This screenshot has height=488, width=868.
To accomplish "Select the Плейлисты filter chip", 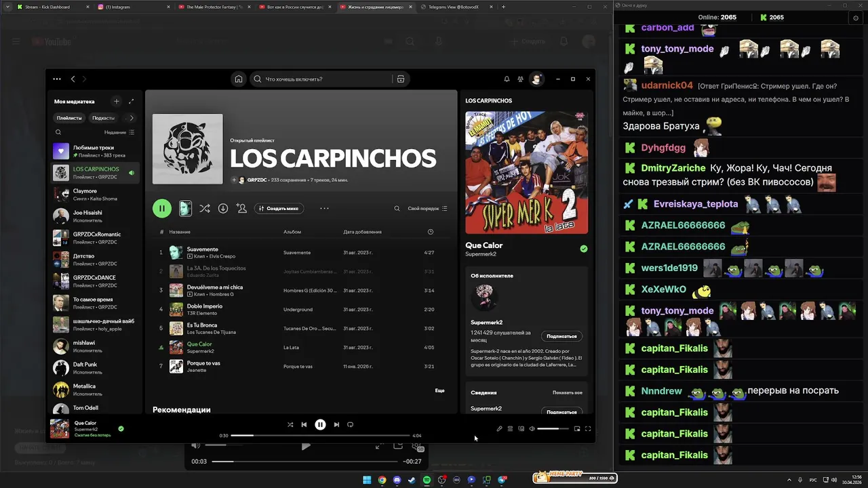I will click(x=69, y=118).
